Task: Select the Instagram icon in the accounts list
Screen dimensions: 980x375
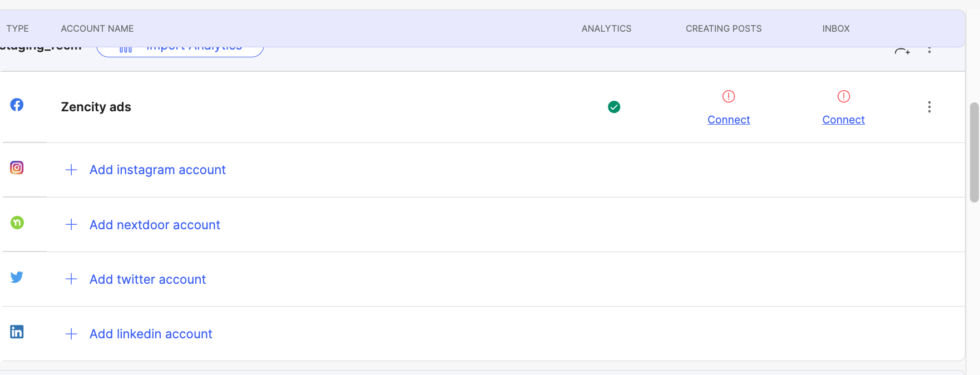Action: (x=17, y=167)
